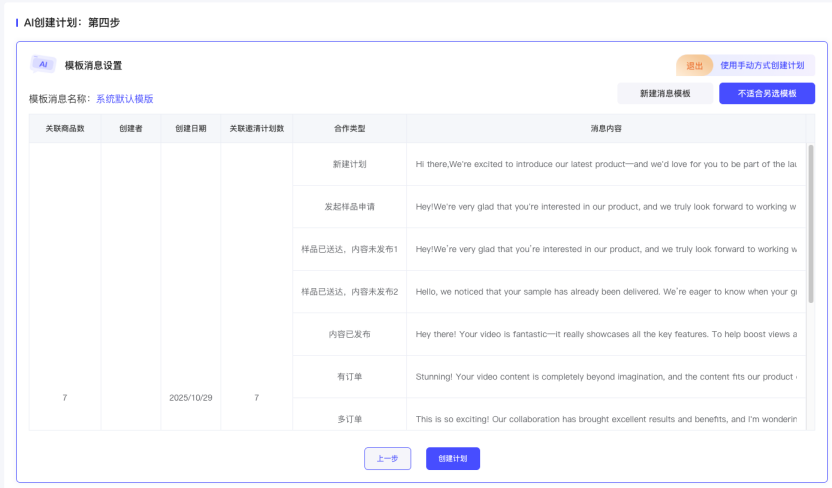Click the 'Stunning! Your video content' message text

pos(605,377)
